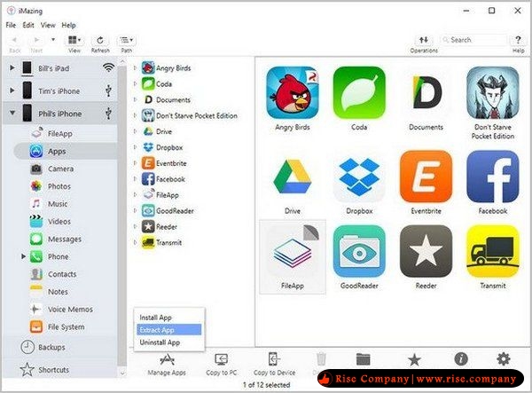Open the Path toolbar dropdown
532x393 pixels.
tap(127, 41)
